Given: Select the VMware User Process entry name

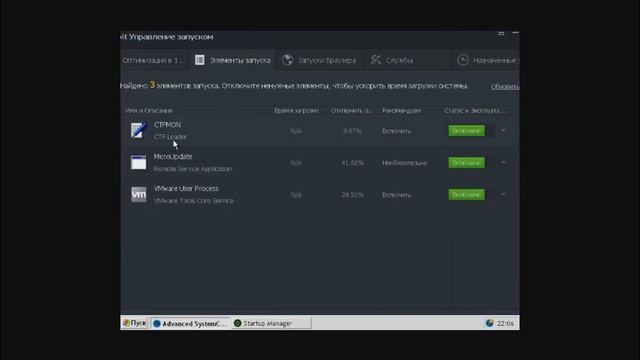Looking at the screenshot, I should click(x=186, y=189).
